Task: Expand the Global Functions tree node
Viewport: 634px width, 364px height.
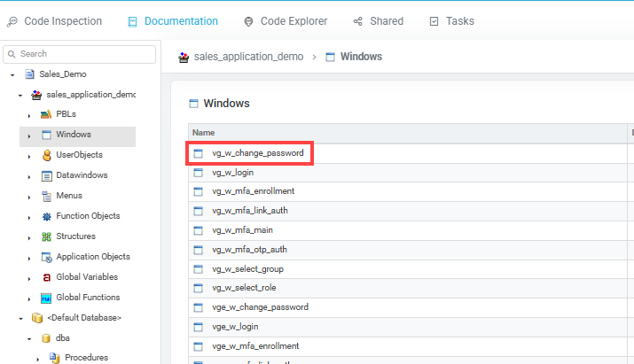Action: [x=29, y=299]
